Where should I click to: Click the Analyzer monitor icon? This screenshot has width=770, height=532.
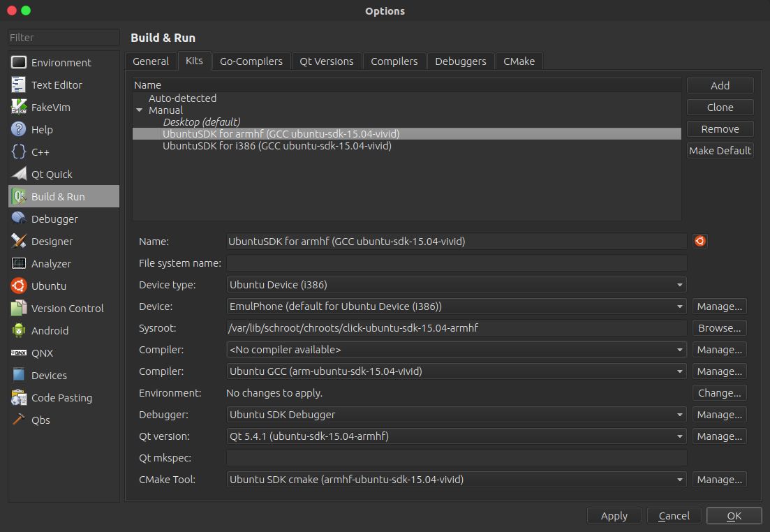(19, 263)
